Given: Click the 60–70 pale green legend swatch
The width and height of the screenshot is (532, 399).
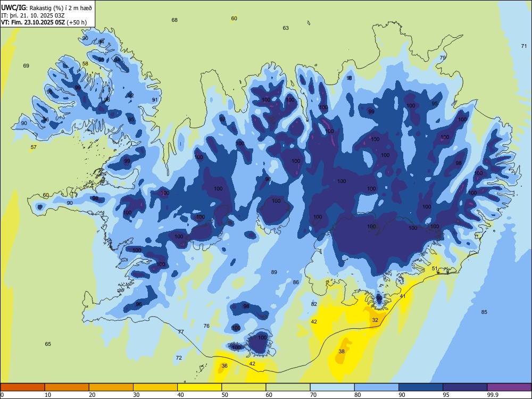Looking at the screenshot, I should tap(288, 387).
